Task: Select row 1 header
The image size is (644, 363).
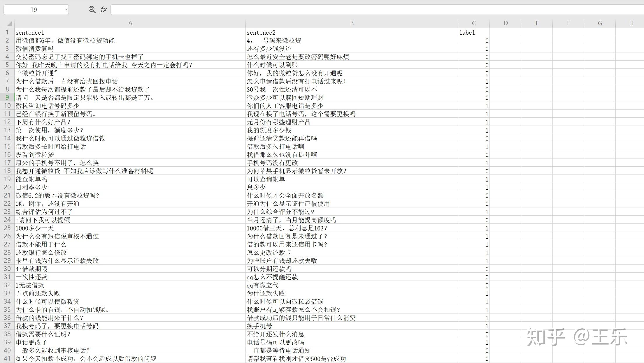Action: [7, 32]
